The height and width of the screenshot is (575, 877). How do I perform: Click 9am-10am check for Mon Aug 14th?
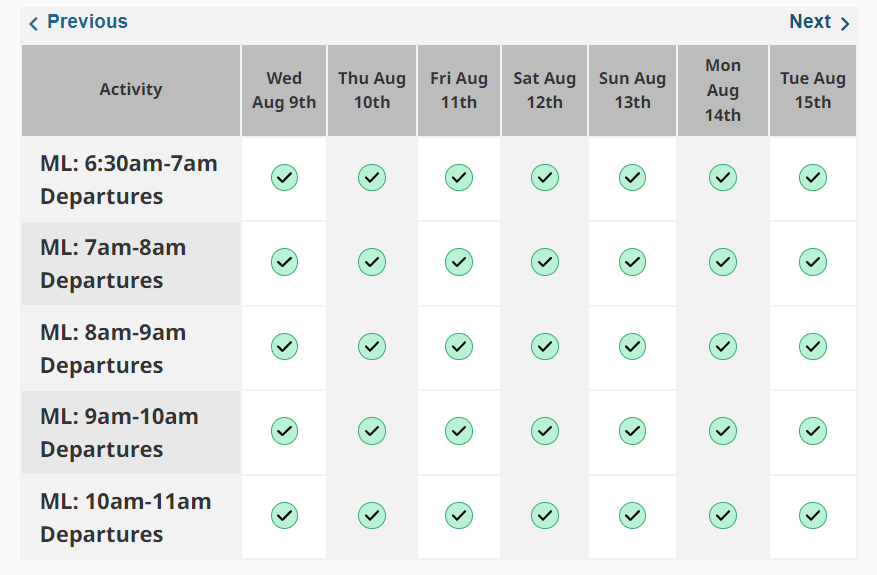723,431
